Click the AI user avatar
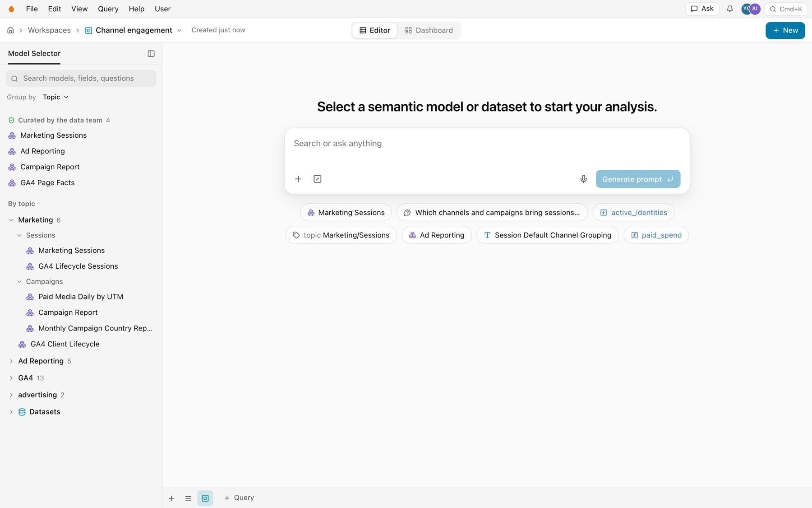This screenshot has height=508, width=812. 755,9
